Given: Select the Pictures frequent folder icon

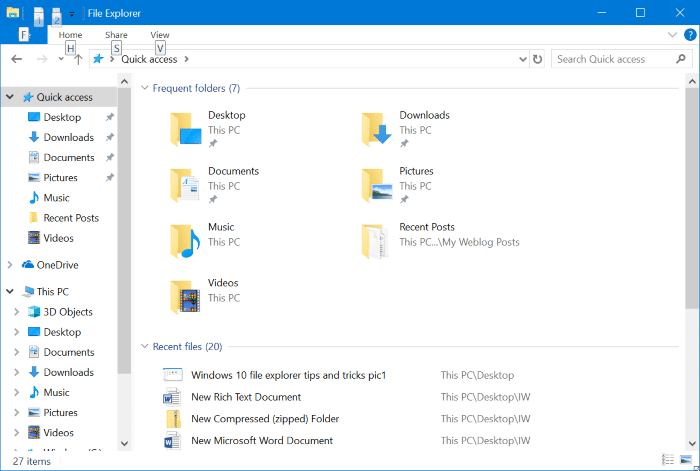Looking at the screenshot, I should 377,185.
